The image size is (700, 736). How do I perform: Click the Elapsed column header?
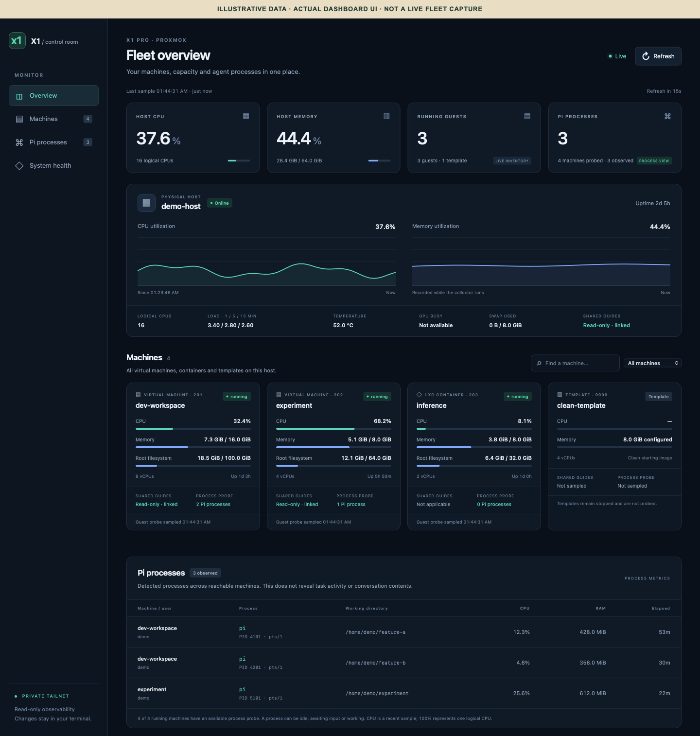point(661,609)
